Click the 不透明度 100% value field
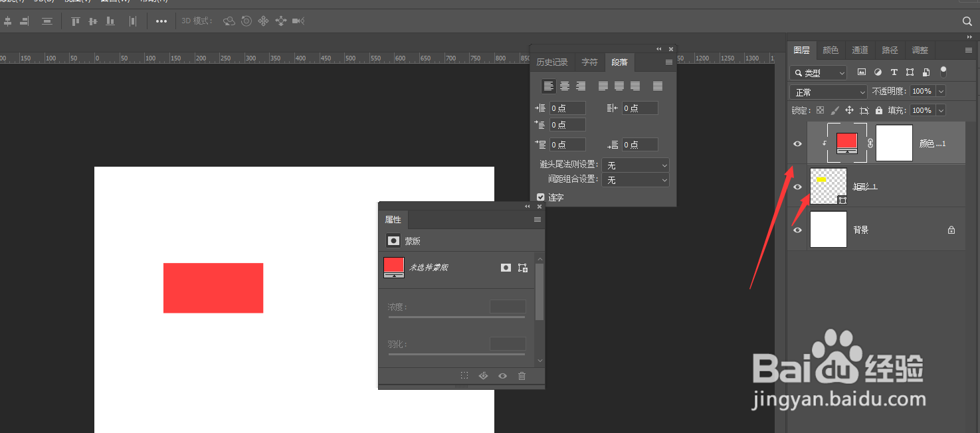This screenshot has width=980, height=433. 922,91
